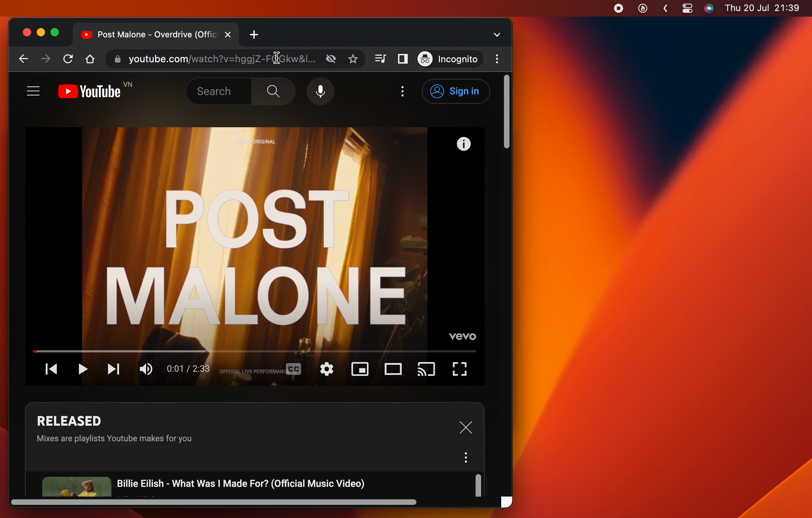Open video settings gear

[x=326, y=369]
